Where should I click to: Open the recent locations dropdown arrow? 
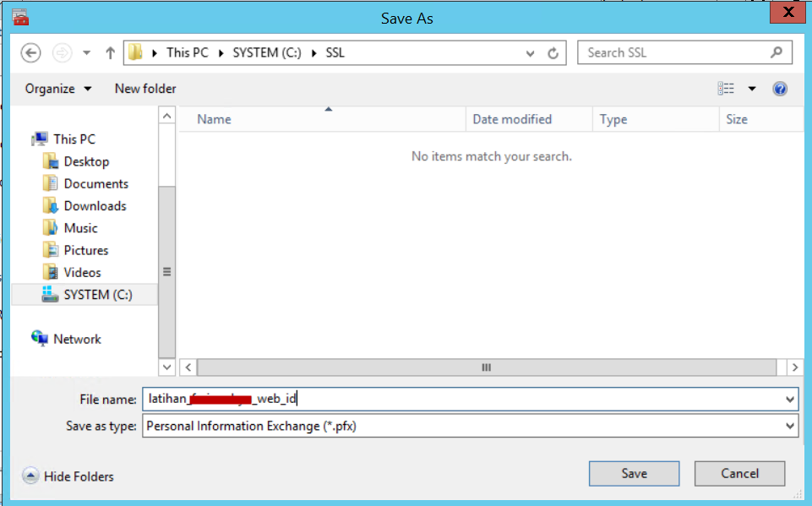[x=86, y=52]
